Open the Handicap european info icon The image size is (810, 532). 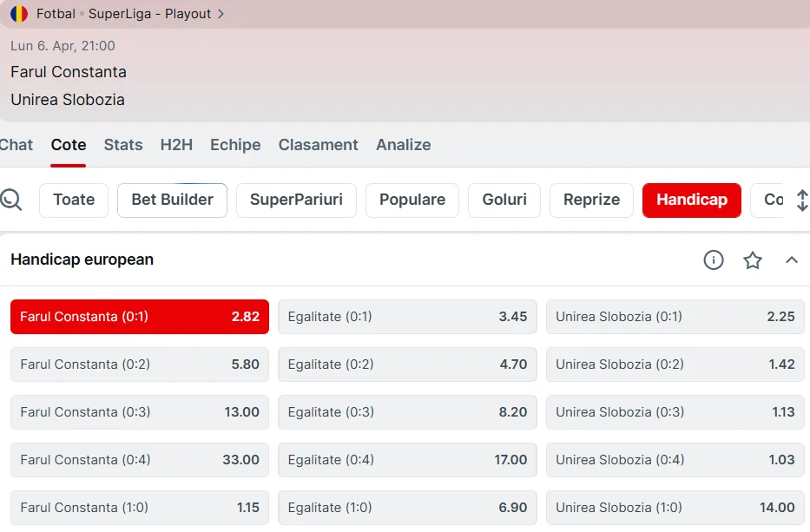714,259
